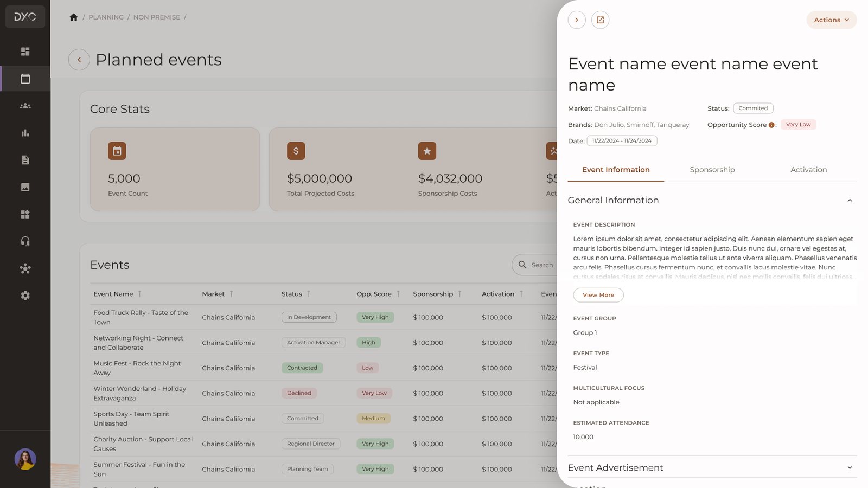This screenshot has height=488, width=868.
Task: Sort by the Sponsorship column
Action: coord(459,293)
